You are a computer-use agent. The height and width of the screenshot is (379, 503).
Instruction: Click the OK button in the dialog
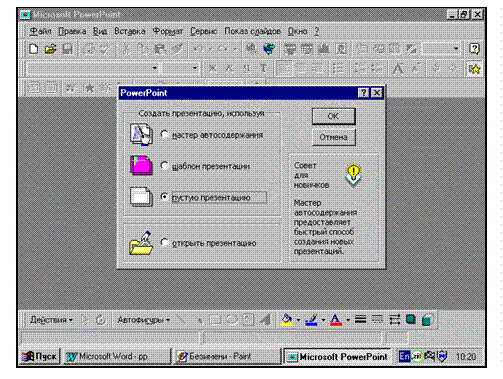click(333, 116)
